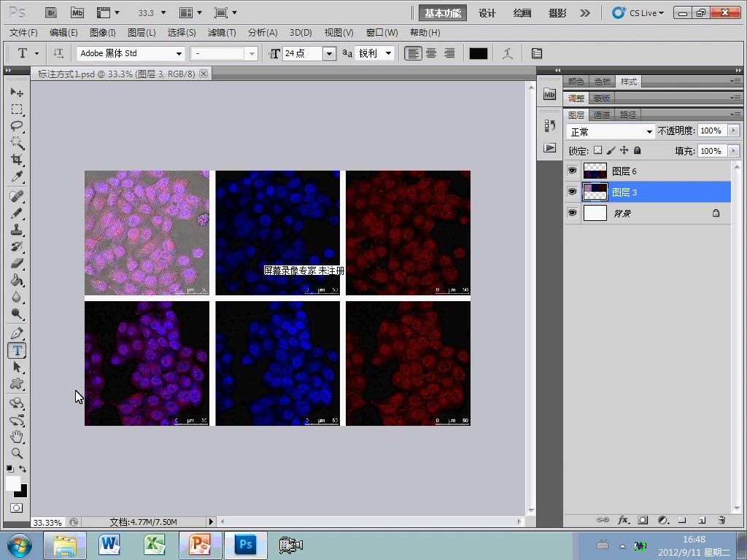
Task: Select the 设计 workspace button
Action: pos(487,13)
